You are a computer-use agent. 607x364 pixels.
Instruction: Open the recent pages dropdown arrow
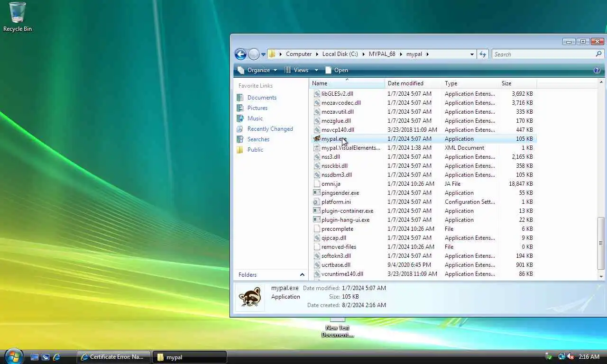(x=263, y=55)
